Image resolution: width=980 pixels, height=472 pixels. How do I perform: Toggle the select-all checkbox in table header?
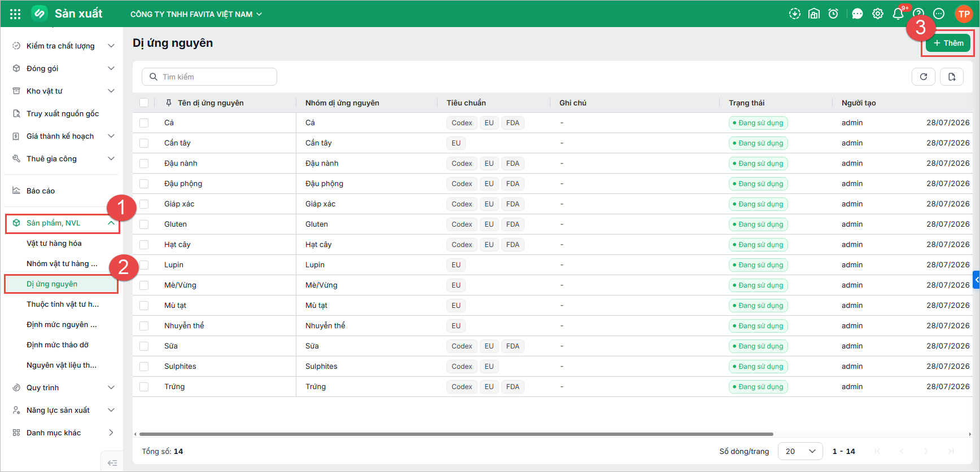pos(144,103)
